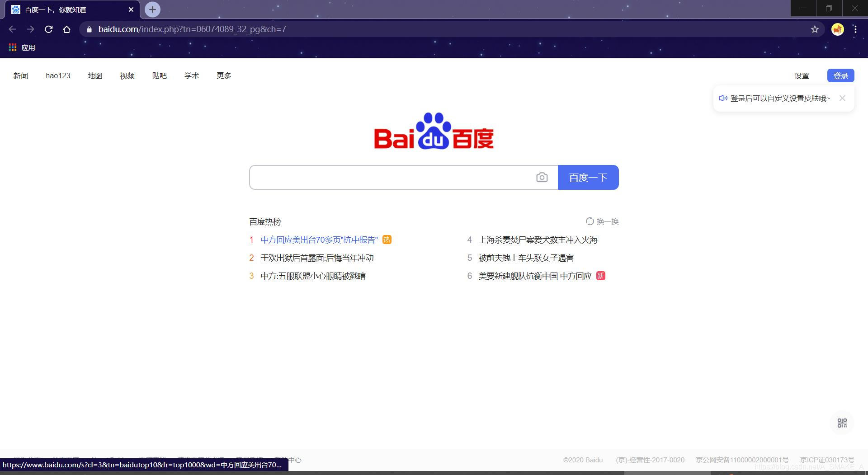Dismiss the login skin tip popup
The height and width of the screenshot is (475, 868).
coord(842,98)
